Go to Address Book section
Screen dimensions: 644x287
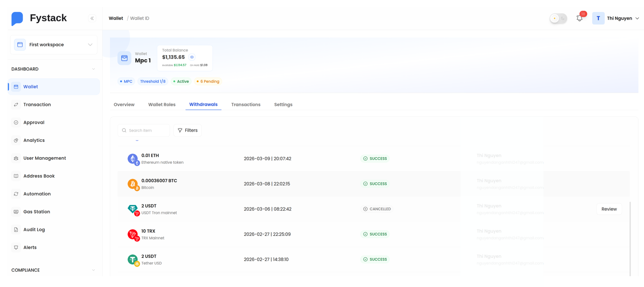[39, 176]
